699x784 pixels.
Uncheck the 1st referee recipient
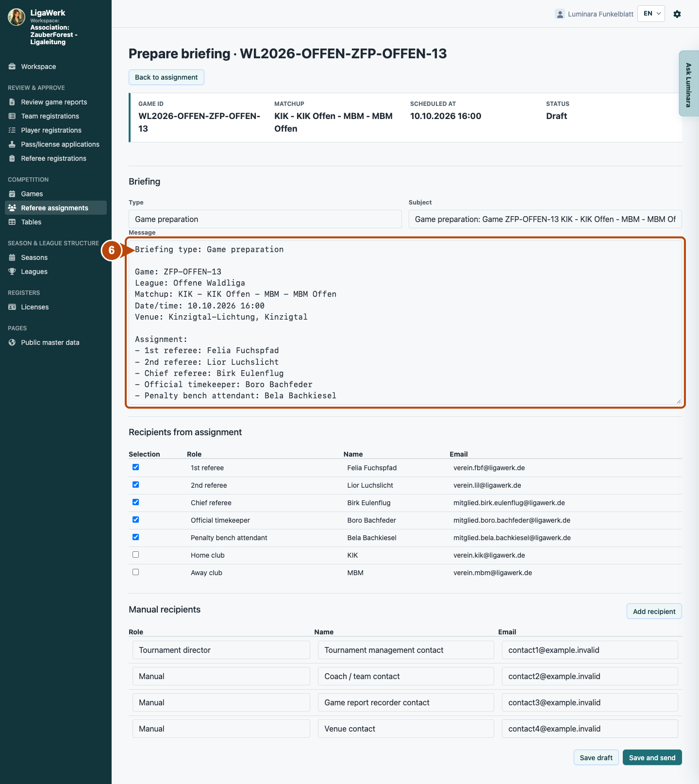point(136,467)
